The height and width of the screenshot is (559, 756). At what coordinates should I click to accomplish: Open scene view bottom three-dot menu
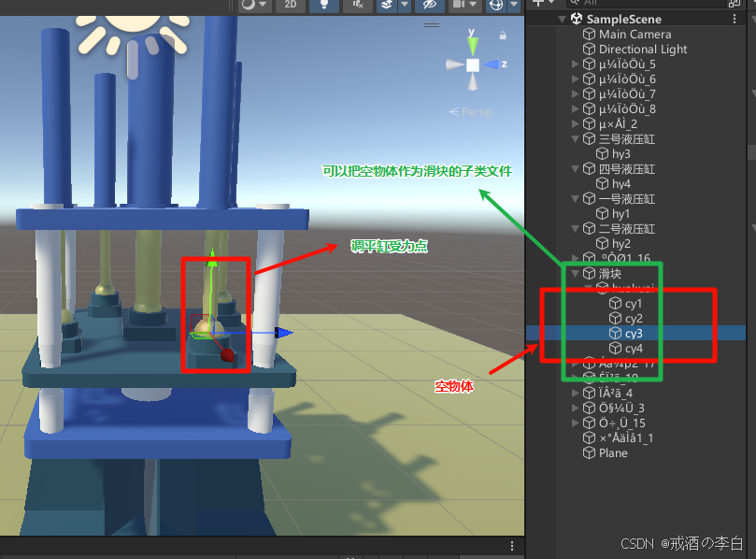512,546
